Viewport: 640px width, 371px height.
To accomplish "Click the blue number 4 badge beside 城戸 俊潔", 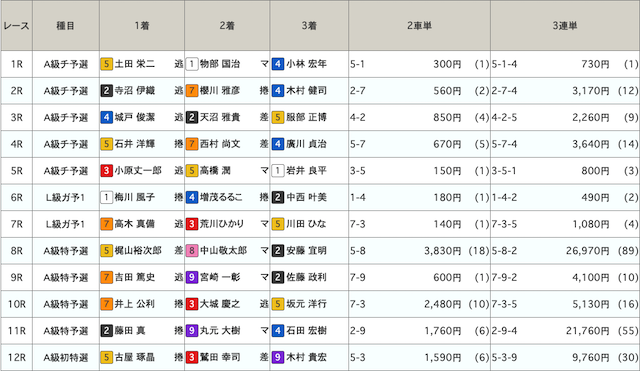I will 107,118.
